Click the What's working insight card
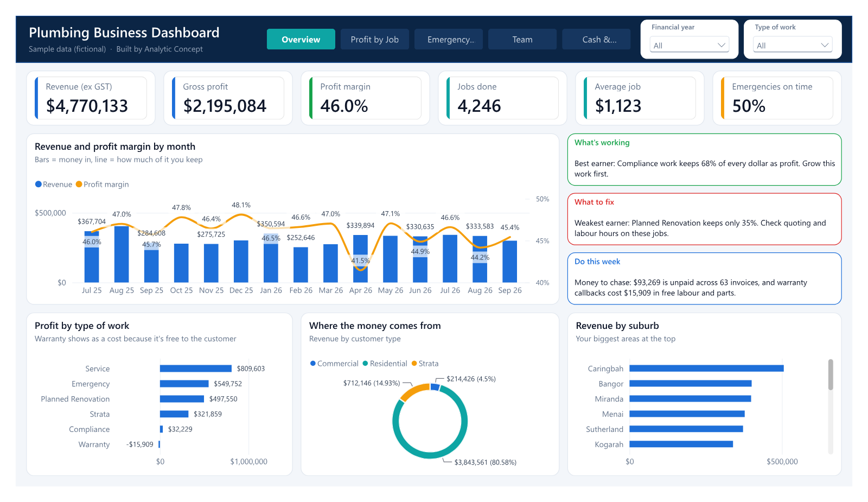 coord(704,160)
